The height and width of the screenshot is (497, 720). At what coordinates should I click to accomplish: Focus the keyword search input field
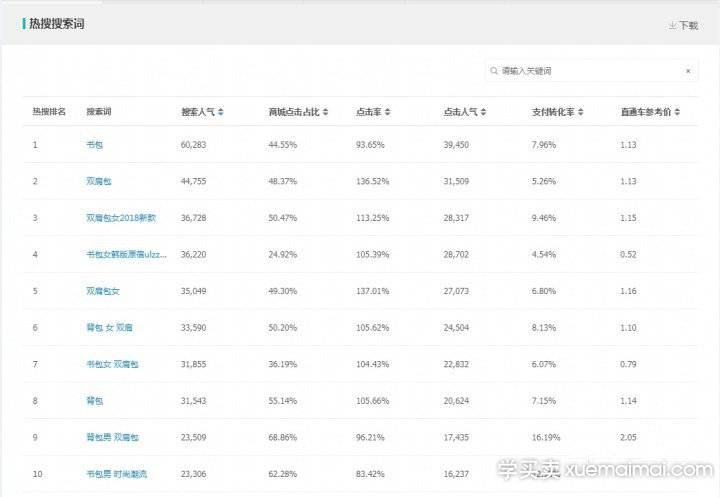click(x=591, y=71)
